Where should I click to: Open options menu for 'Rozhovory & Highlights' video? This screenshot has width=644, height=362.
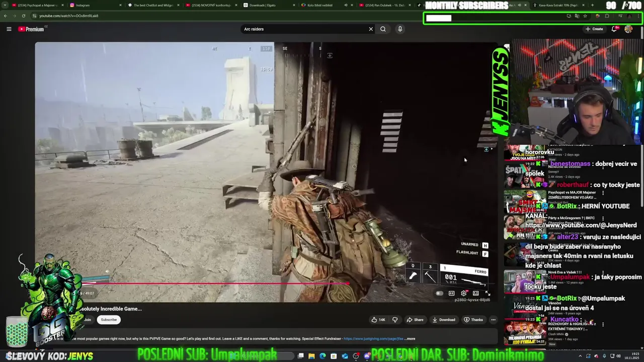point(603,324)
